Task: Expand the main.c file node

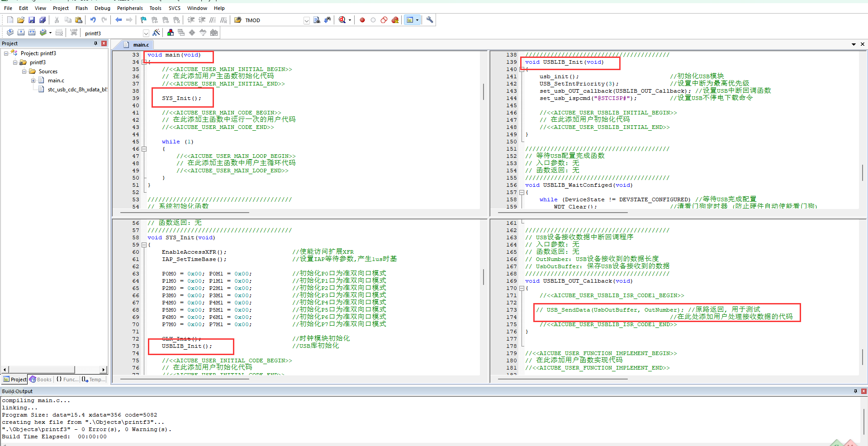Action: (33, 81)
